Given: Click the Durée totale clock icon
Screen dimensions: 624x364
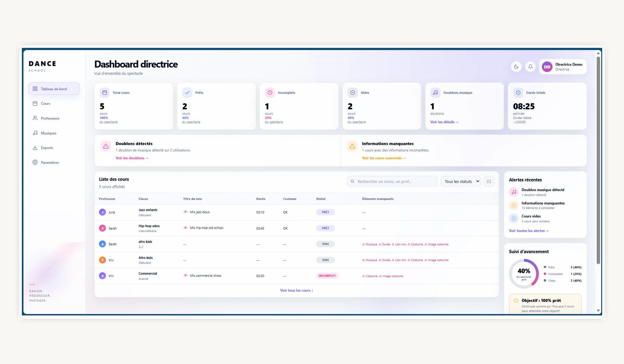Looking at the screenshot, I should tap(518, 93).
